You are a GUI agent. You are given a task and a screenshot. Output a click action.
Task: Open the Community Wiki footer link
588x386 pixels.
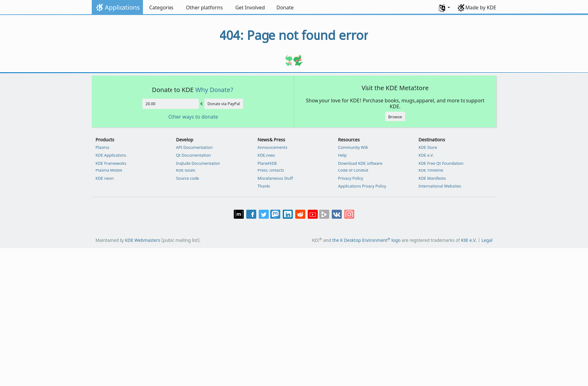point(353,147)
